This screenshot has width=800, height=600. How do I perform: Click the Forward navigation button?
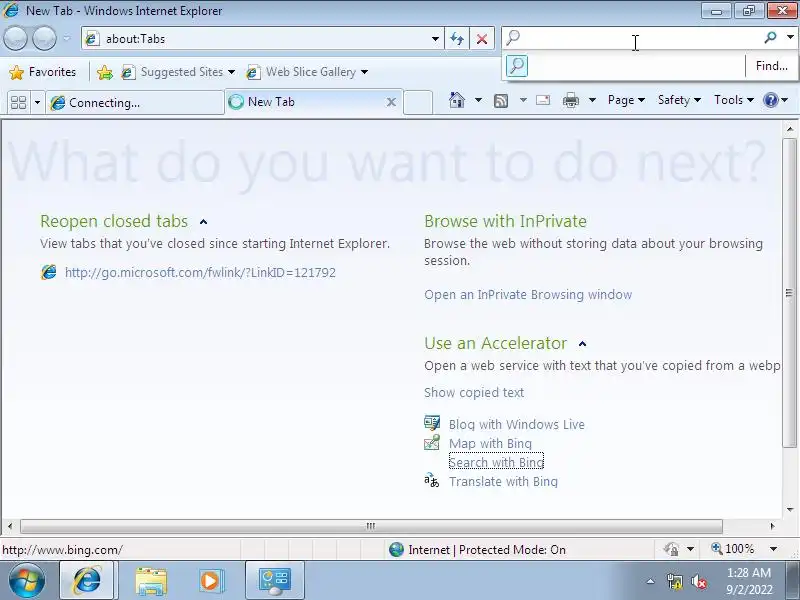pyautogui.click(x=44, y=39)
